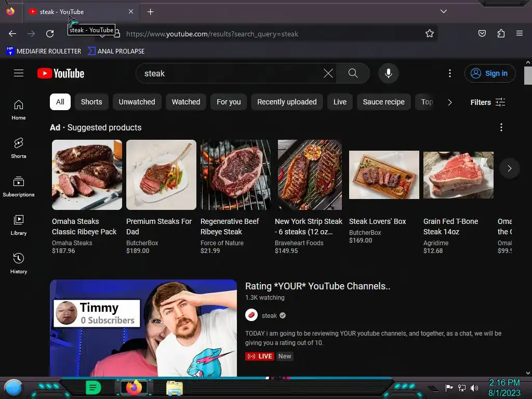The height and width of the screenshot is (399, 532).
Task: Open History in the sidebar
Action: click(x=19, y=263)
